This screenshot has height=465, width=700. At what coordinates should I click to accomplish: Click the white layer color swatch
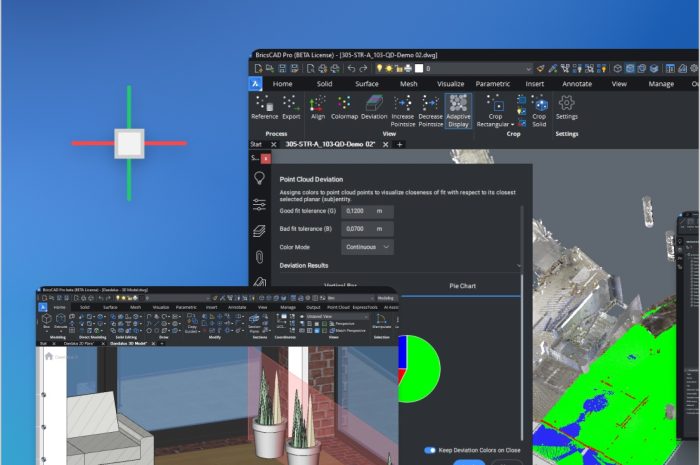(x=419, y=68)
